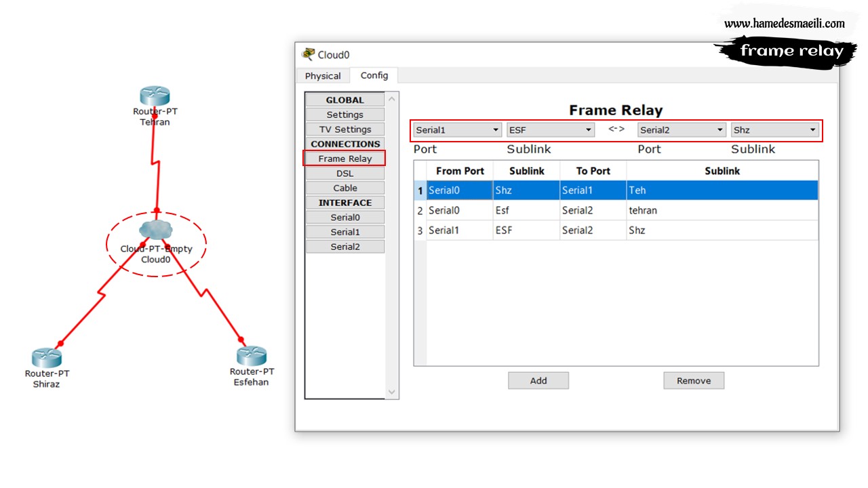Open the Settings config page
This screenshot has width=868, height=488.
345,115
